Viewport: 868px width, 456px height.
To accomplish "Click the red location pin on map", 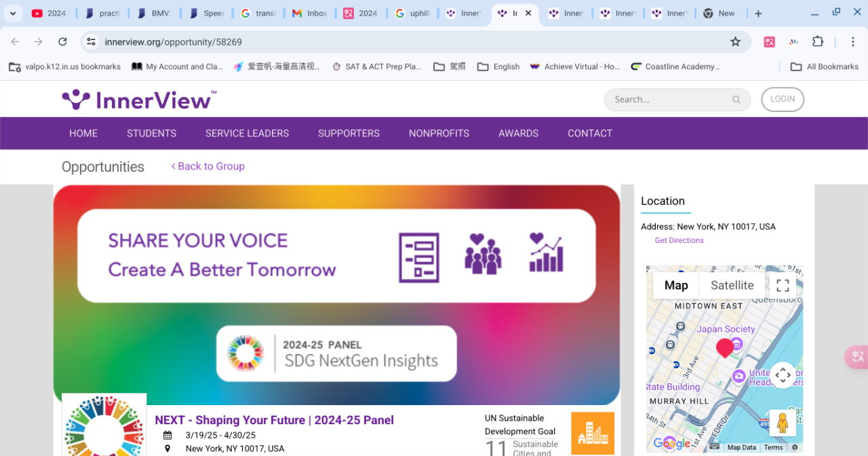I will point(724,348).
